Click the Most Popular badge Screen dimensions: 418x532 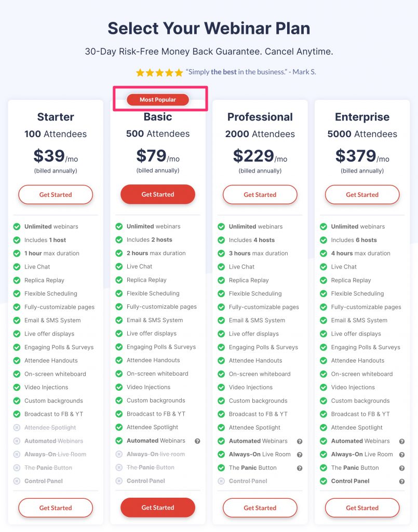tap(158, 100)
